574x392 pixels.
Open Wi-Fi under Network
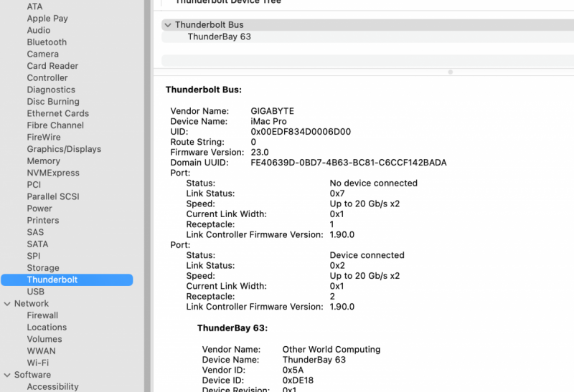[38, 363]
